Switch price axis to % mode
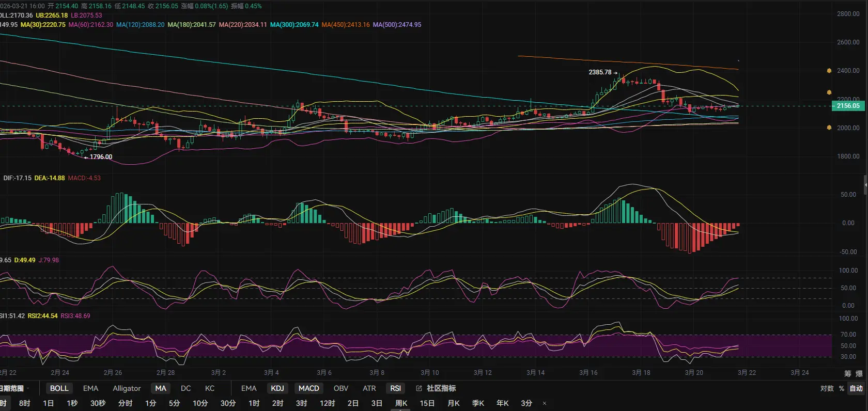This screenshot has height=411, width=868. coord(841,388)
